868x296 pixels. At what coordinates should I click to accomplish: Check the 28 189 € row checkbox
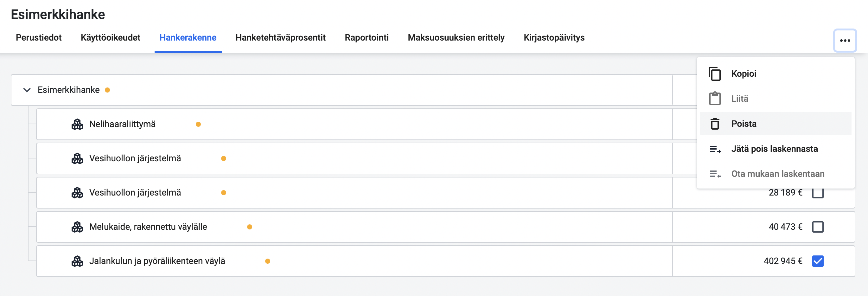818,193
